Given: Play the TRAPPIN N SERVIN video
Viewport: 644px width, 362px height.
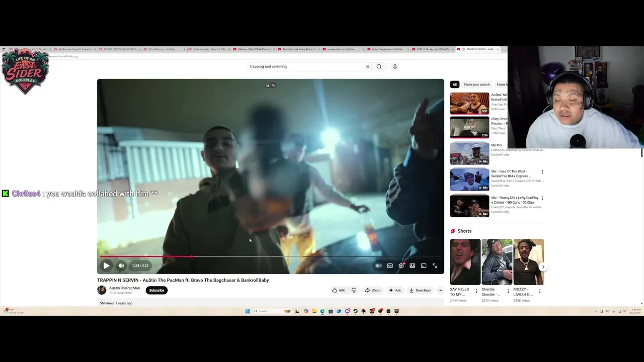Looking at the screenshot, I should 106,265.
